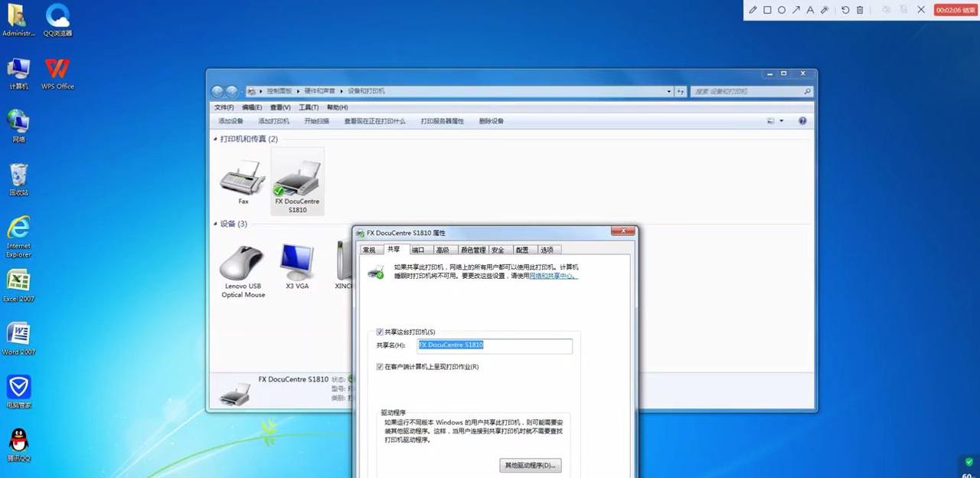Viewport: 980px width, 478px height.
Task: Uncheck 共享这台打印机(S)
Action: click(x=380, y=331)
